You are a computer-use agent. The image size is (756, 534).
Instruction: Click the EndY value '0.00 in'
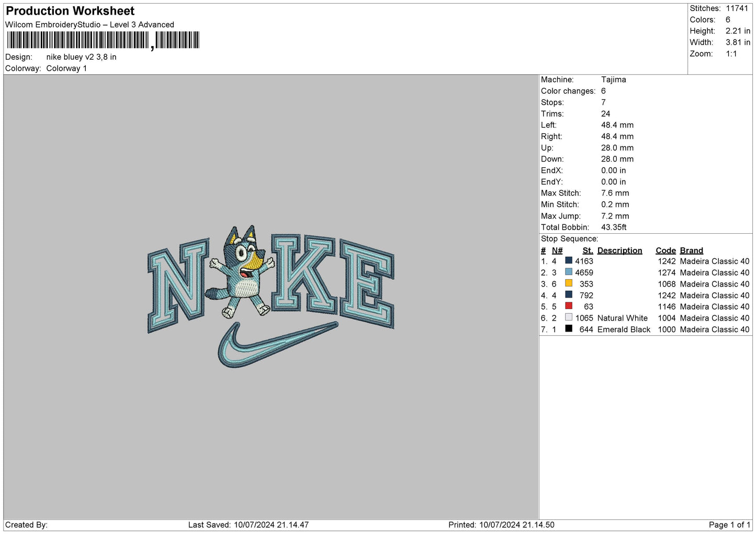613,182
